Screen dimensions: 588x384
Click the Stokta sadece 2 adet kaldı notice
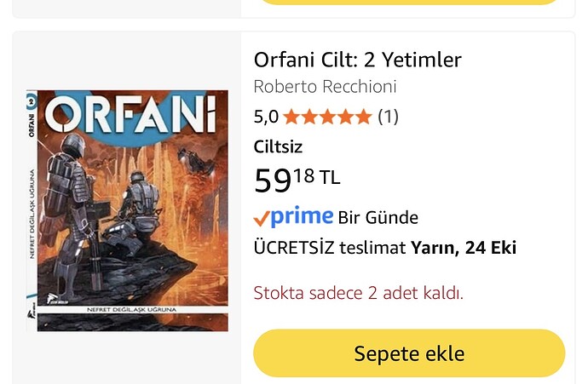coord(359,293)
